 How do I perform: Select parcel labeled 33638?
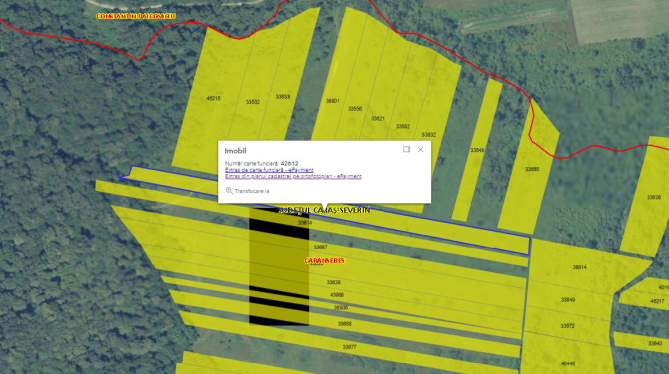click(334, 282)
